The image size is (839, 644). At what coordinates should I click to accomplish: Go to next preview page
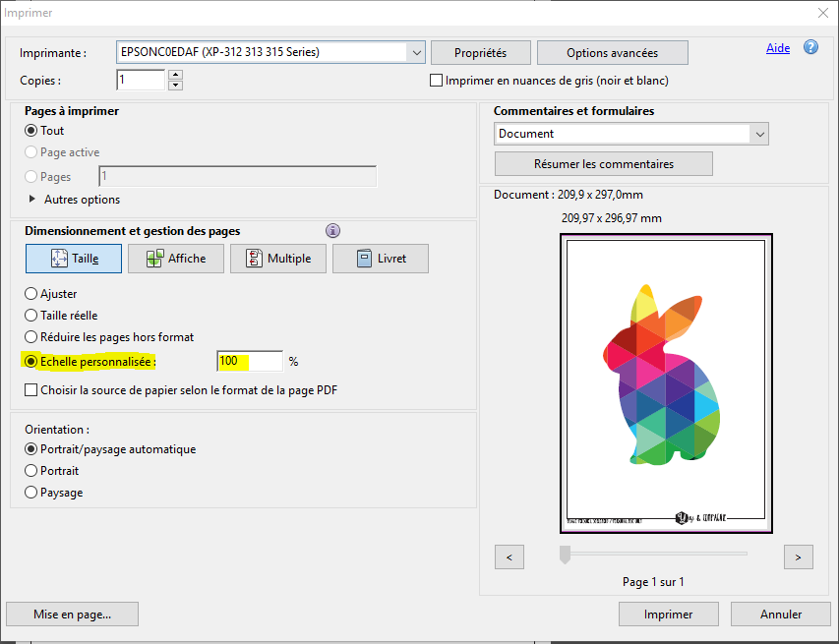(799, 557)
